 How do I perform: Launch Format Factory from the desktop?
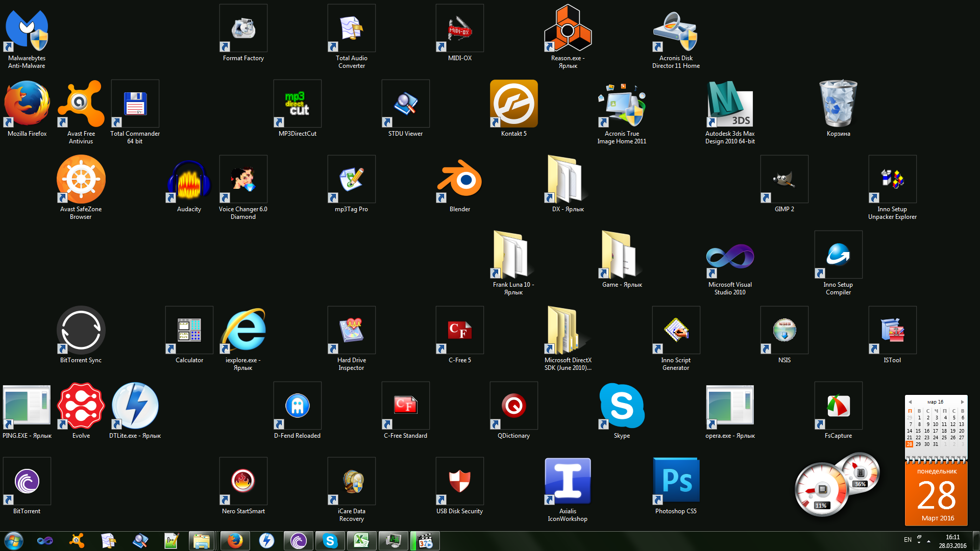(243, 29)
